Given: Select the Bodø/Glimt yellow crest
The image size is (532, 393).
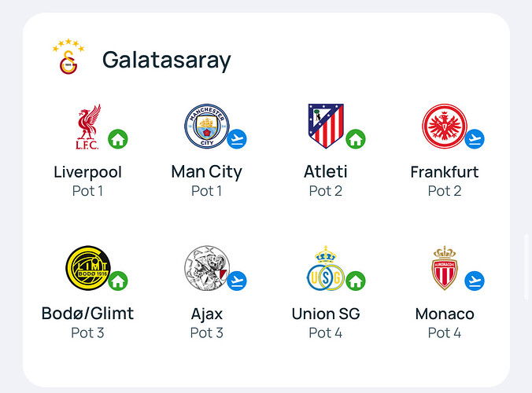Looking at the screenshot, I should click(x=88, y=268).
